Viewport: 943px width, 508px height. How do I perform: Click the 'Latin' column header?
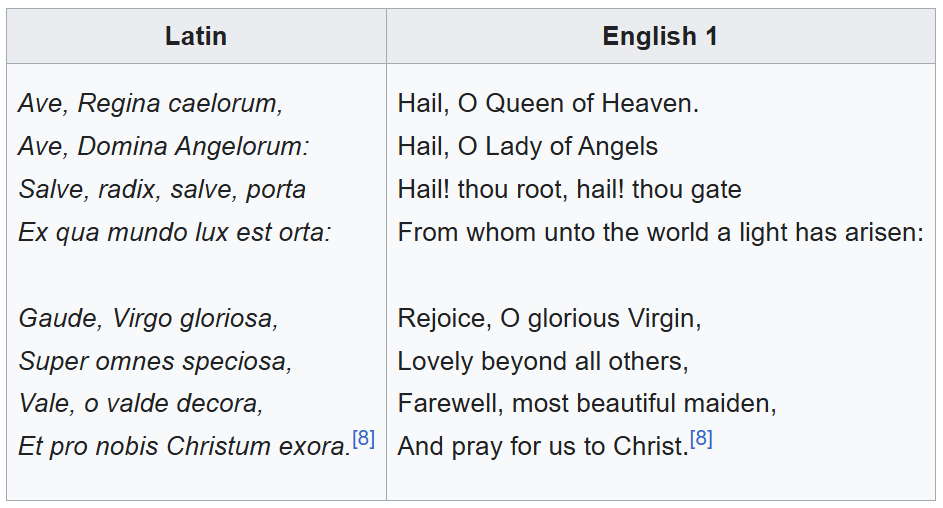pyautogui.click(x=196, y=37)
